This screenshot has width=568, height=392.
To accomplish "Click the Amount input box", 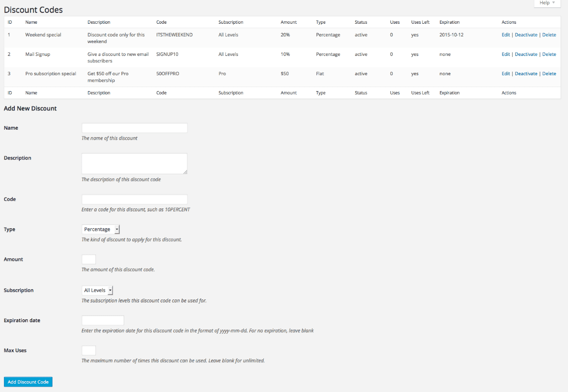I will (x=89, y=259).
